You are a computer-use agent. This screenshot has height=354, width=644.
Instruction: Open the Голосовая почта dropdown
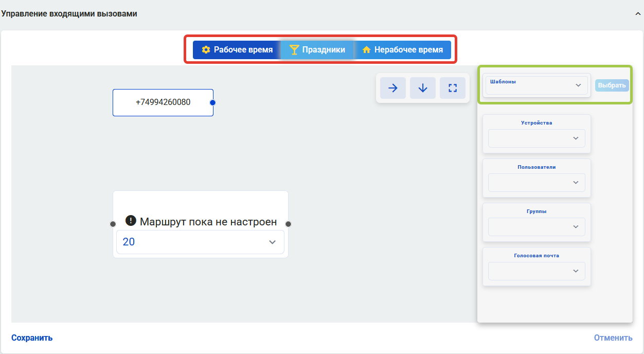coord(536,271)
